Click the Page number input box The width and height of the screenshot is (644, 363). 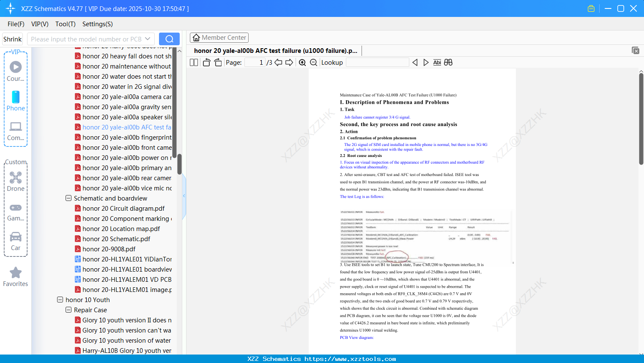coord(255,63)
